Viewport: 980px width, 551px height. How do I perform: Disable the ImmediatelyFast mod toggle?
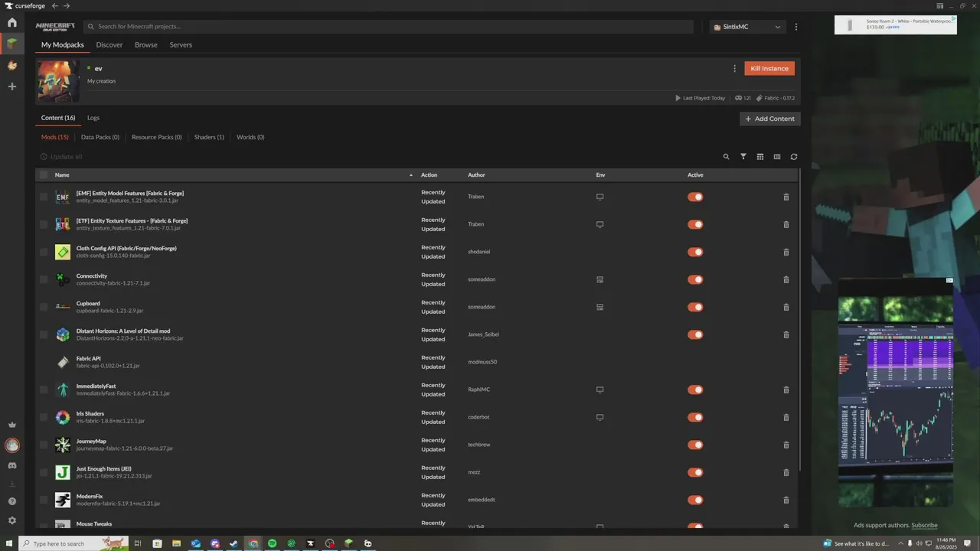(695, 390)
